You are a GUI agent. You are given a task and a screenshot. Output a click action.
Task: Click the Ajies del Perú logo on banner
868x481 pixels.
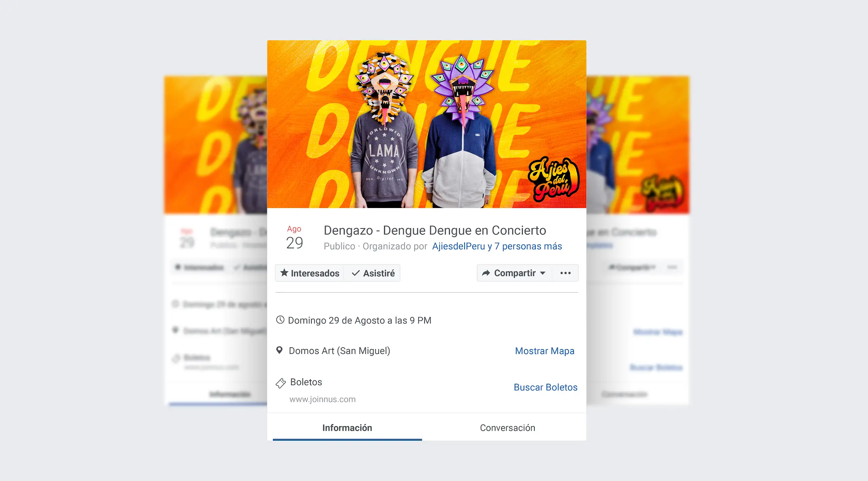pos(553,180)
